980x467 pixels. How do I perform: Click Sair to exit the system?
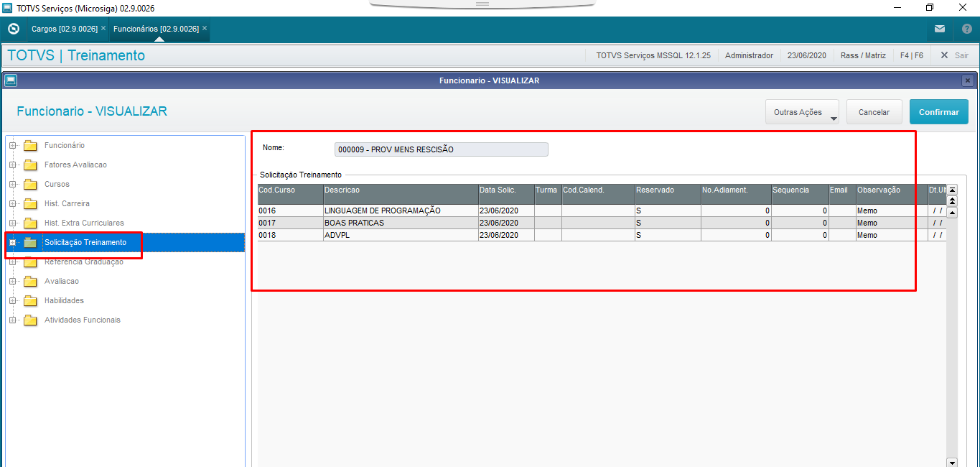tap(955, 55)
